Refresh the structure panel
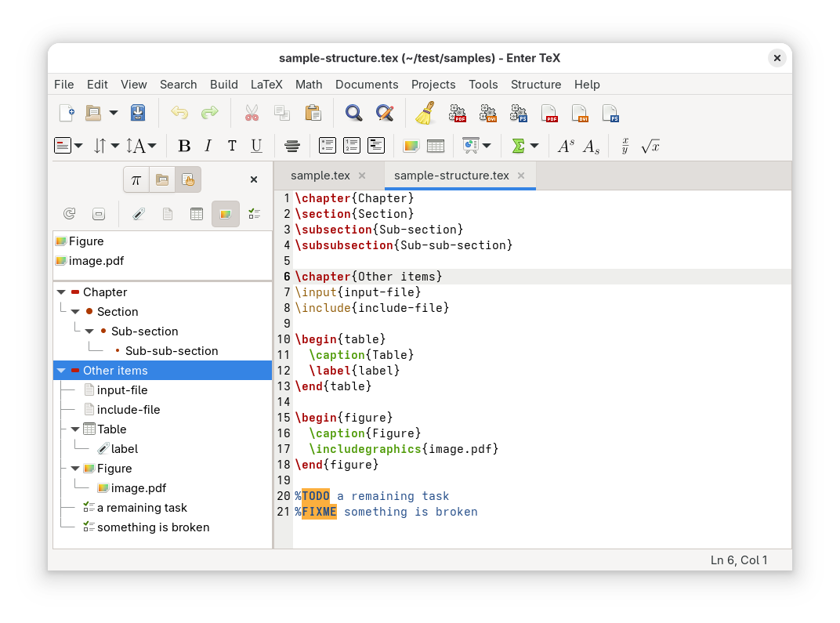This screenshot has width=840, height=623. (69, 214)
